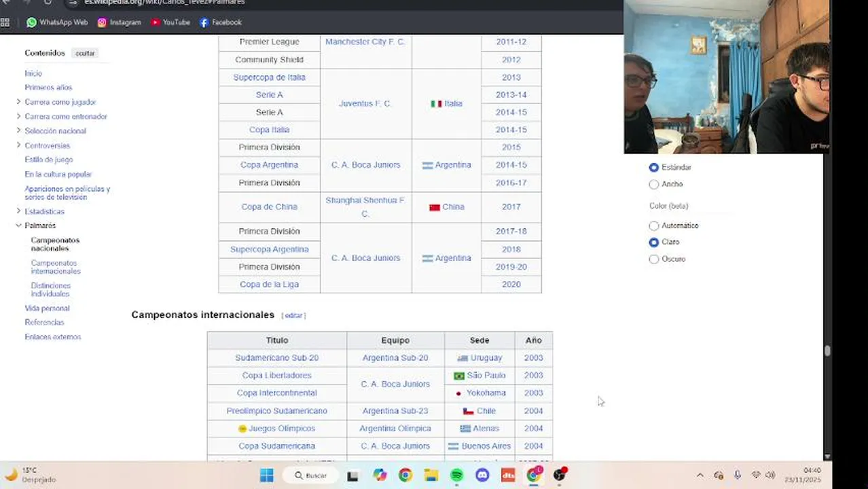Screen dimensions: 868x489
Task: Go to Primeros años in contents
Action: coord(48,88)
